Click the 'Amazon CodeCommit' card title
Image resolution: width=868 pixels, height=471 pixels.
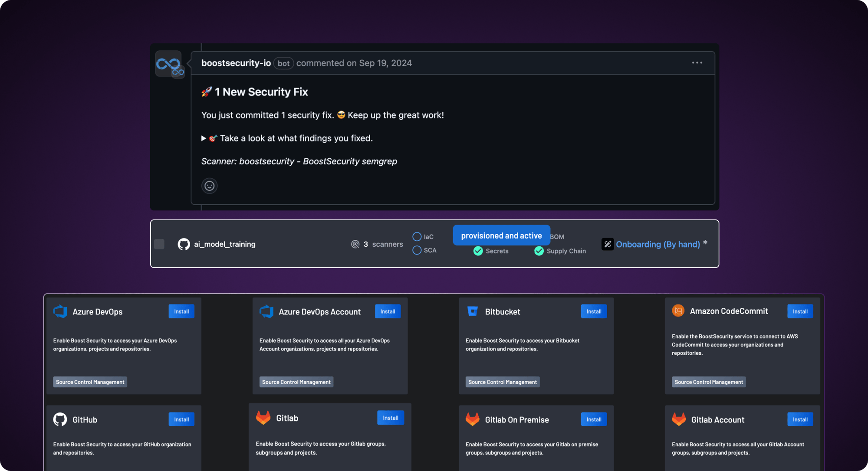tap(729, 311)
